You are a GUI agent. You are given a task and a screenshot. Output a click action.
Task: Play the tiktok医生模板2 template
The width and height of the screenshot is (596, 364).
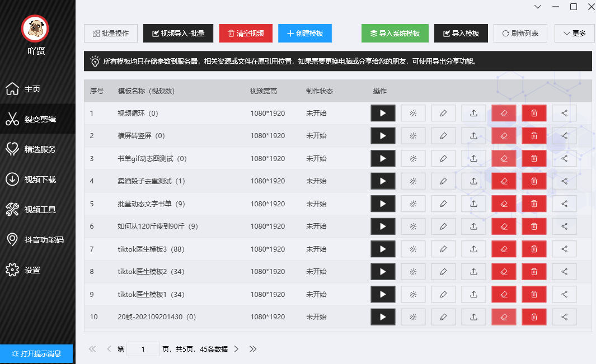coord(383,272)
